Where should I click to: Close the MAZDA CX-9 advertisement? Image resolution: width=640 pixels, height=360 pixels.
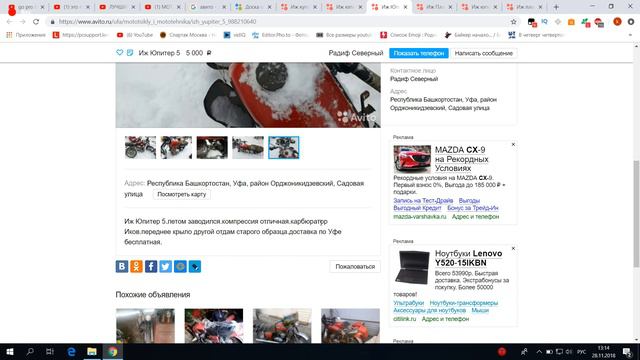click(x=513, y=144)
